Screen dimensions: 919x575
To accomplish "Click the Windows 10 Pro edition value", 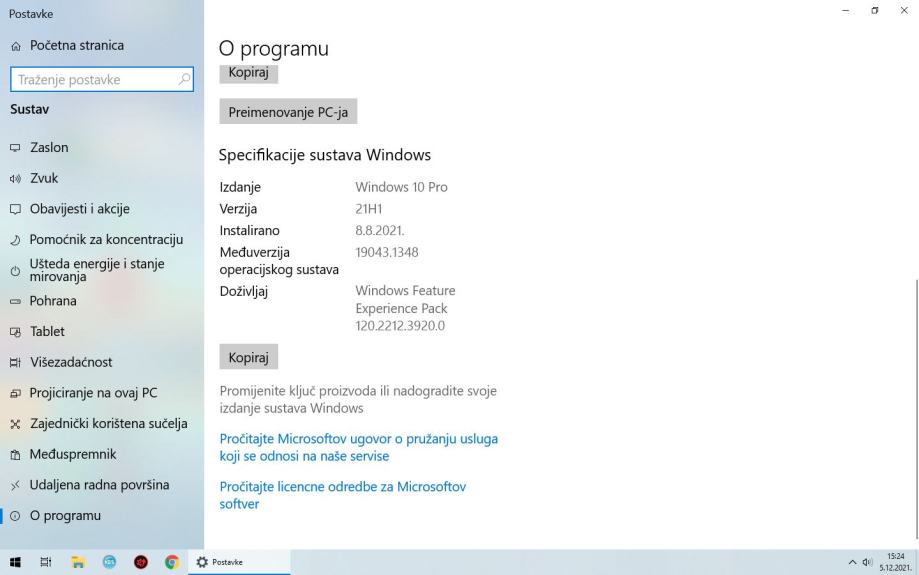I will click(401, 187).
